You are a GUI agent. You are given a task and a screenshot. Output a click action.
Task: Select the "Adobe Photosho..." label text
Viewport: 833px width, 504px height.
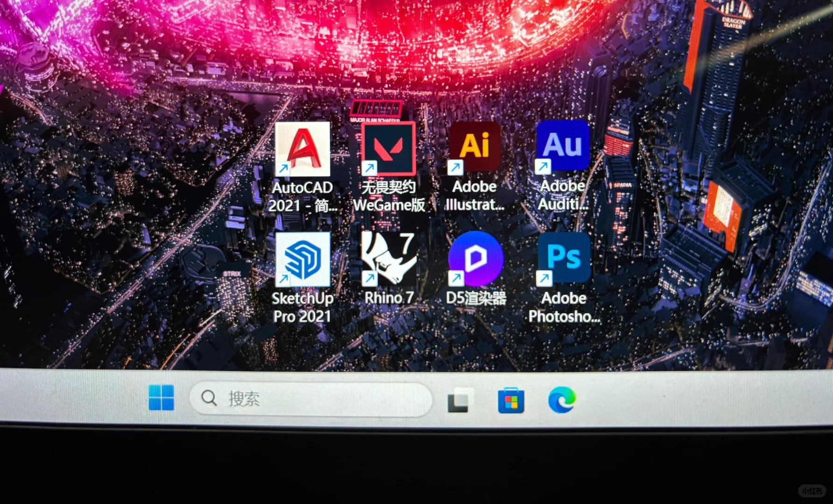[x=564, y=307]
